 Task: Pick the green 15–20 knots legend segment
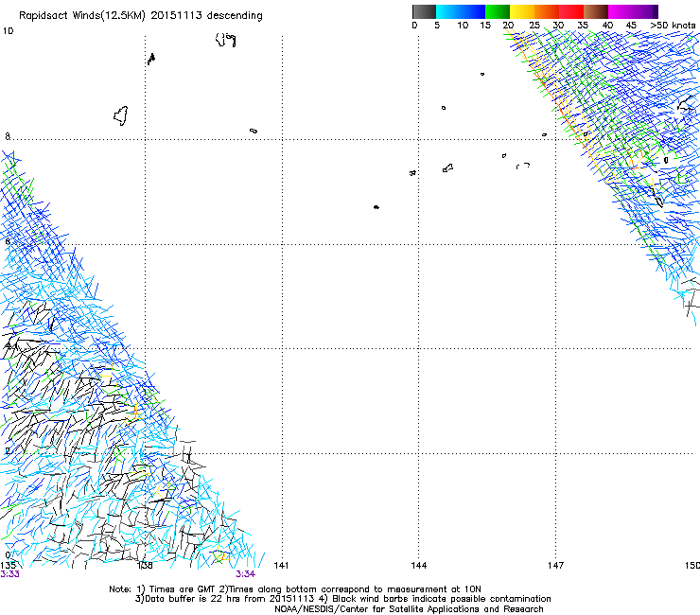coord(498,11)
